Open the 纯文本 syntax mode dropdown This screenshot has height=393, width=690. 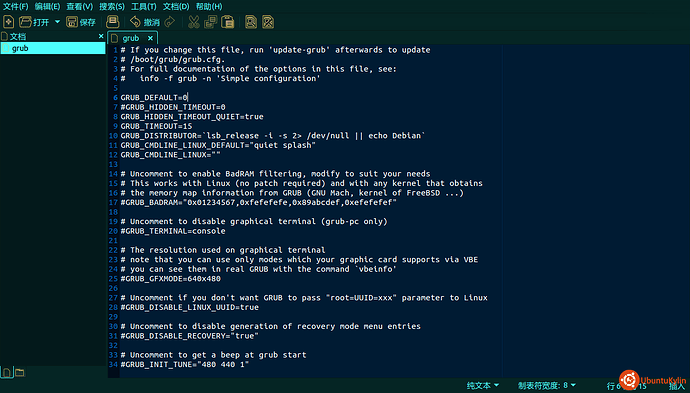pyautogui.click(x=483, y=385)
